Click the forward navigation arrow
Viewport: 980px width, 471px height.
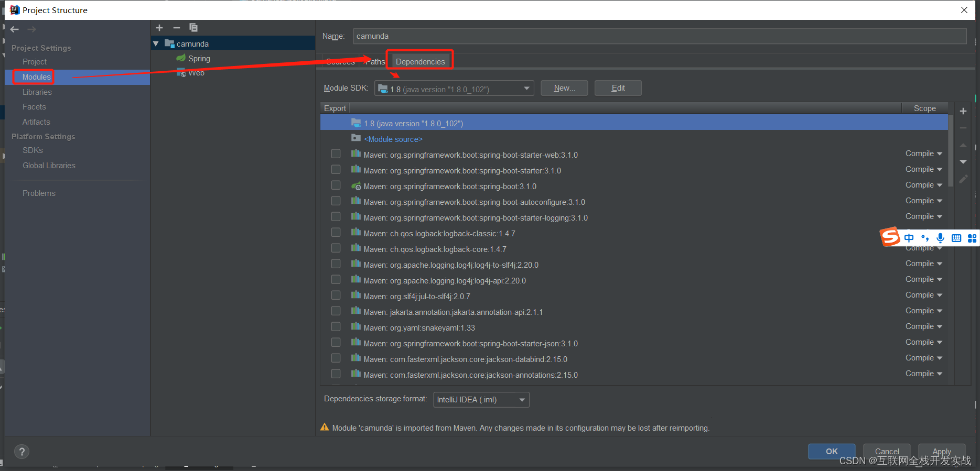[x=31, y=29]
